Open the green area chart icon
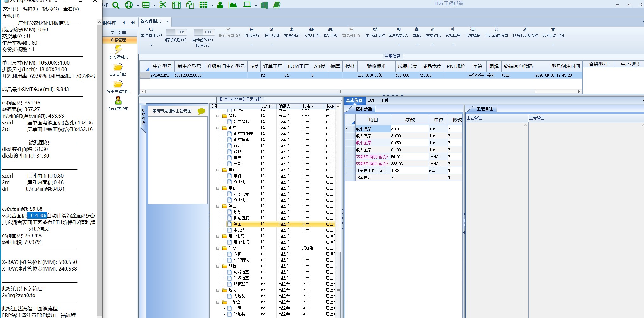Image resolution: width=644 pixels, height=318 pixels. [233, 5]
